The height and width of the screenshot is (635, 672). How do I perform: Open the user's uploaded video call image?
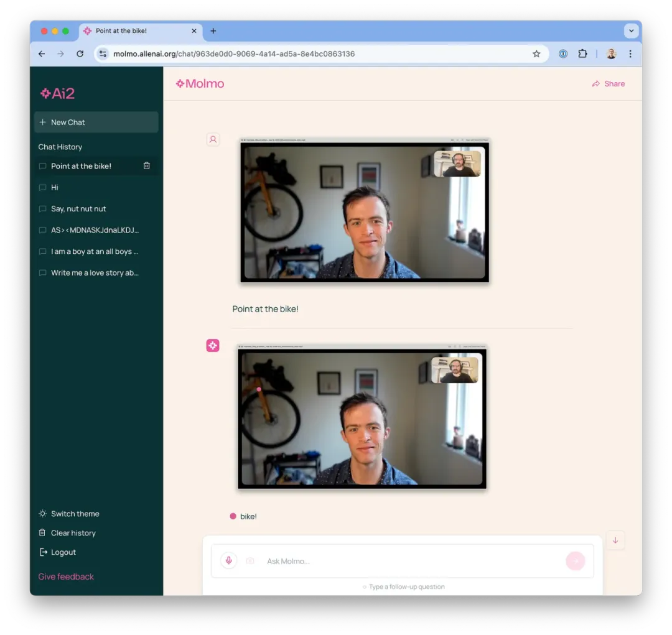[x=365, y=210]
